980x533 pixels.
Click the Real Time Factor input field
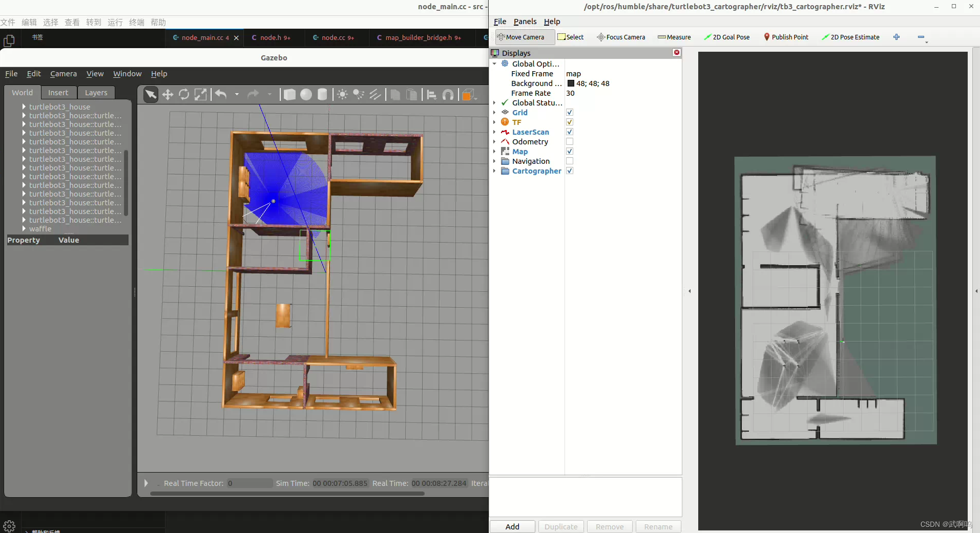(248, 483)
